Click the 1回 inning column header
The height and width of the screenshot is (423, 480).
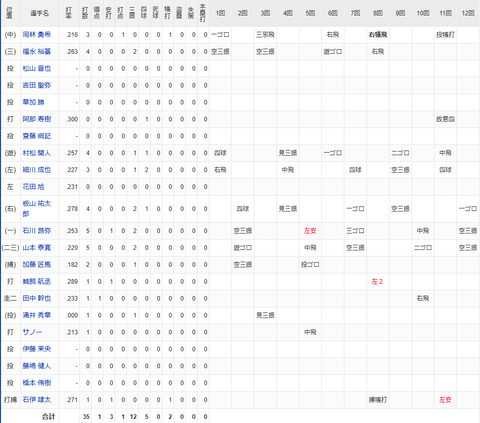(220, 13)
